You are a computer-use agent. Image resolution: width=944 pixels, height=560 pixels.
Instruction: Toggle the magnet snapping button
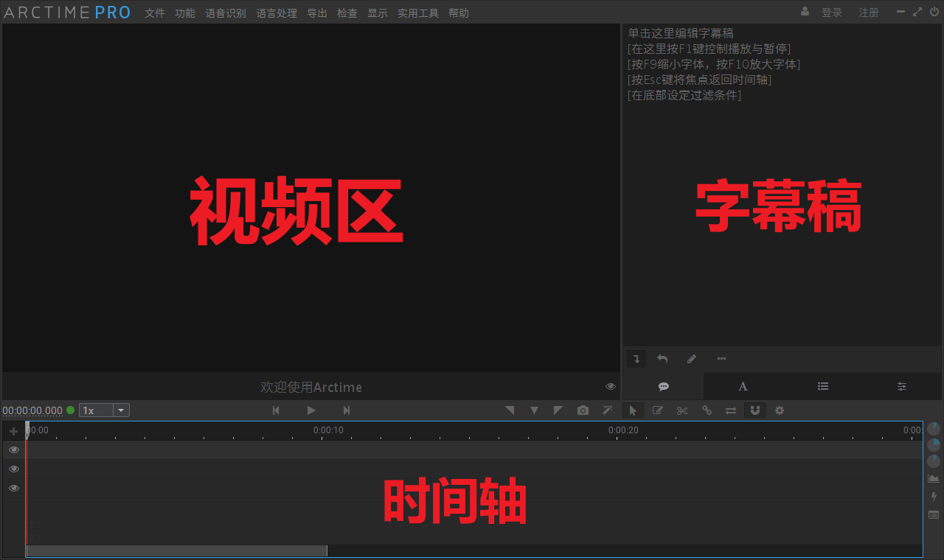pyautogui.click(x=755, y=410)
